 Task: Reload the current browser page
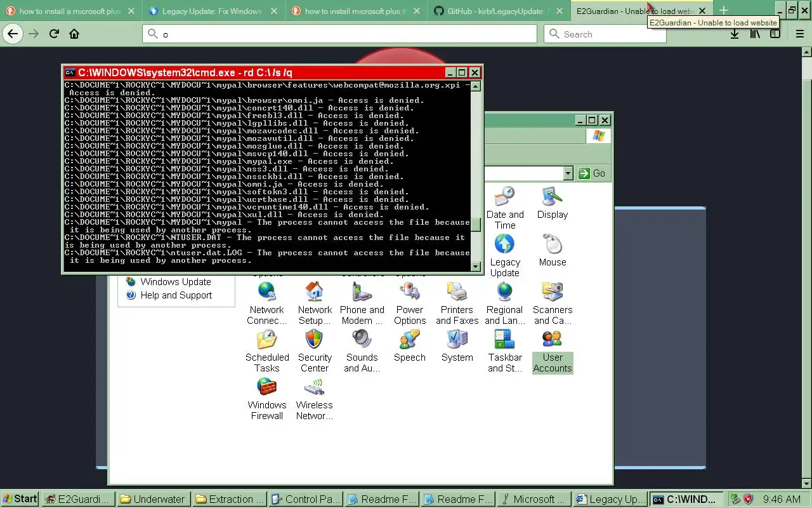click(54, 34)
